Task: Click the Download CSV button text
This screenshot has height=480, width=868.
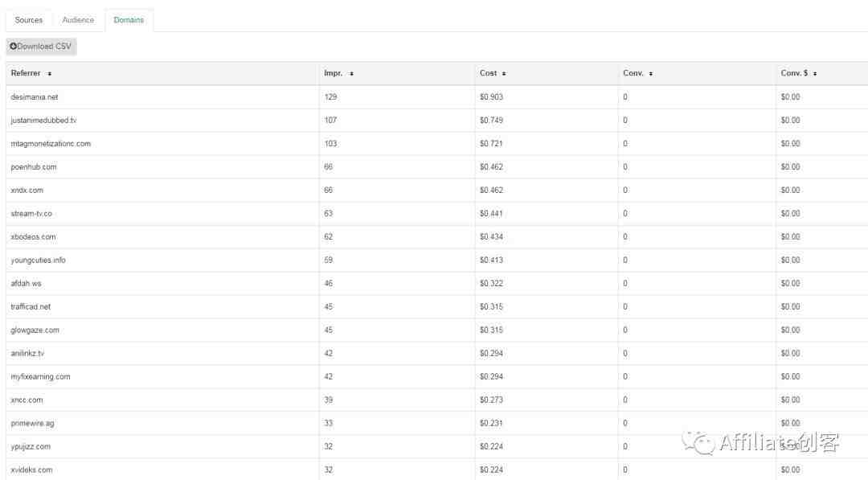Action: (44, 47)
